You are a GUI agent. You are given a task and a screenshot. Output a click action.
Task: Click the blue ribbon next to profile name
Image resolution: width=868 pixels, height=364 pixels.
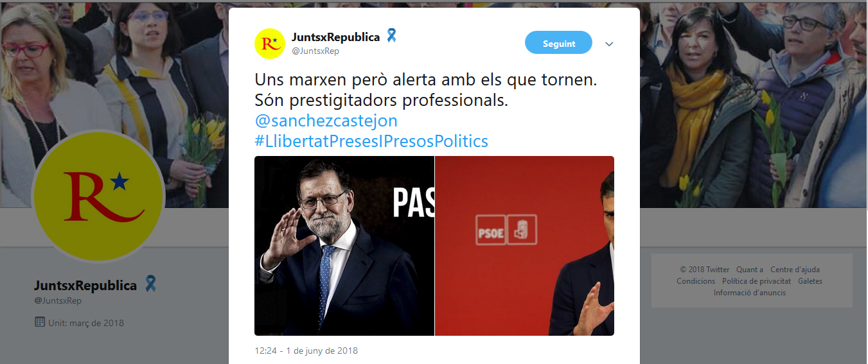pos(150,284)
